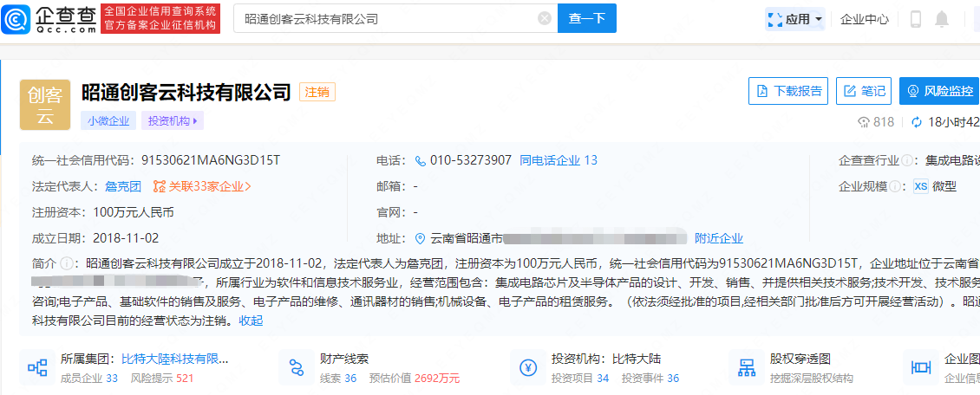Clear the search box with the X icon
The height and width of the screenshot is (395, 980).
(x=545, y=19)
